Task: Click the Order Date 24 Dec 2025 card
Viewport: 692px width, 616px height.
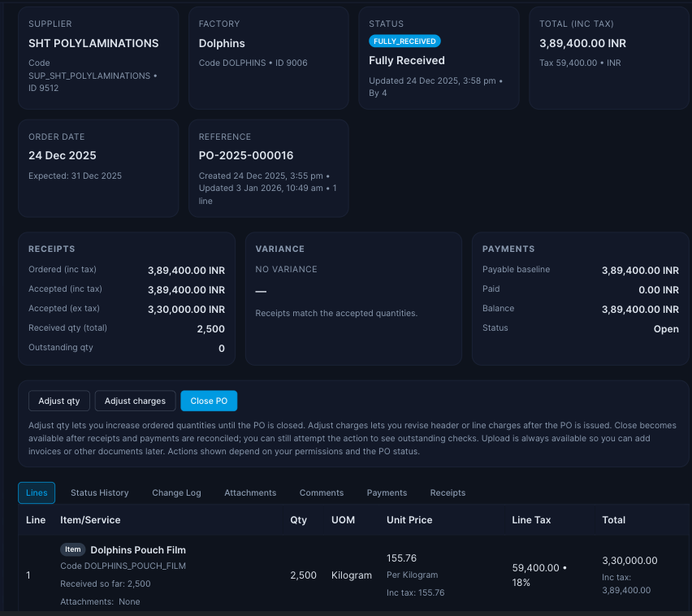Action: pos(64,155)
